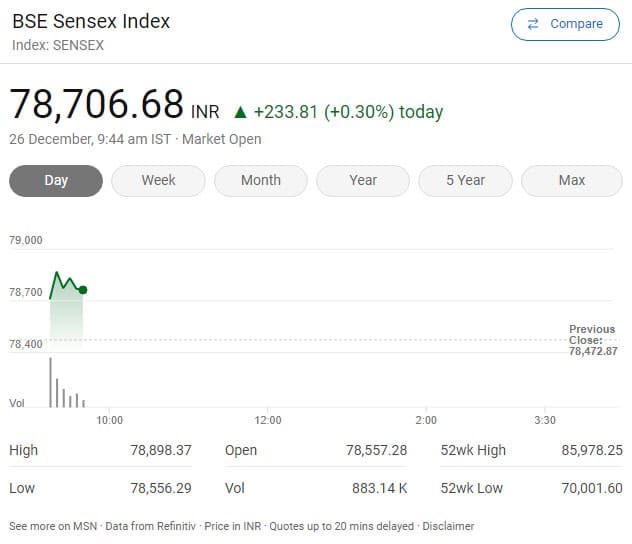This screenshot has width=632, height=544.
Task: Click the compare arrows icon
Action: coord(533,24)
